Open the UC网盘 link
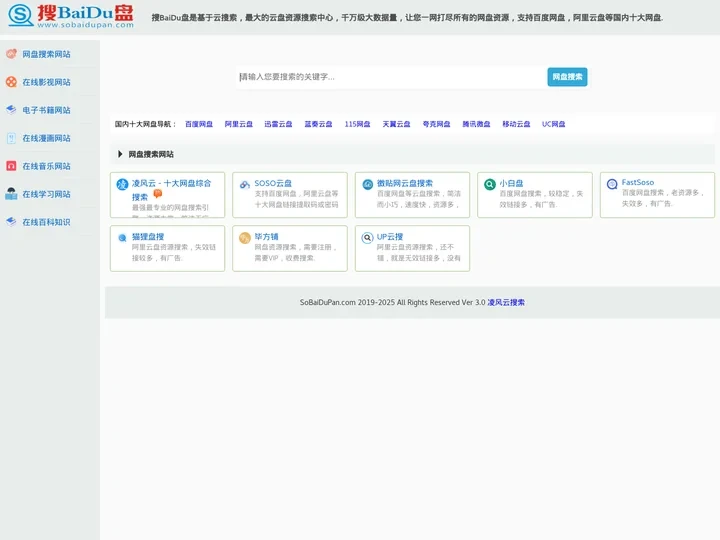This screenshot has height=540, width=720. pyautogui.click(x=553, y=124)
